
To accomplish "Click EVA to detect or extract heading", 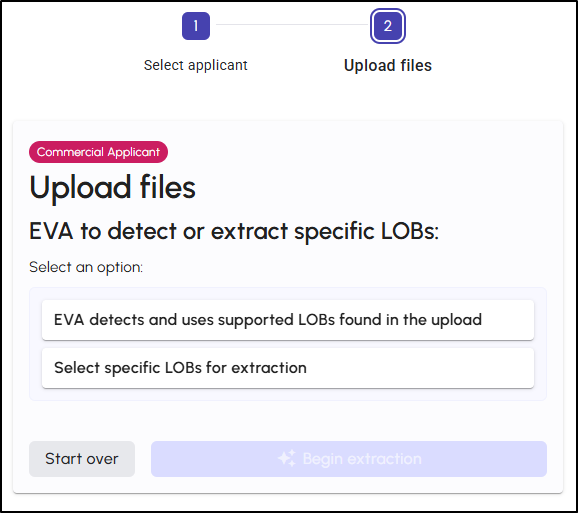I will (234, 232).
